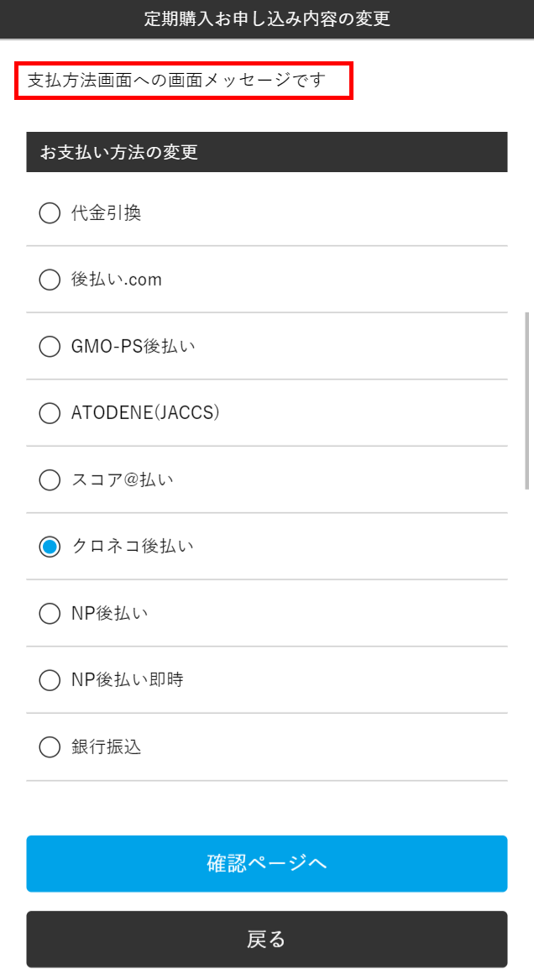Select GMO-PS後払い radio button
Viewport: 534px width, 980px height.
[x=50, y=346]
